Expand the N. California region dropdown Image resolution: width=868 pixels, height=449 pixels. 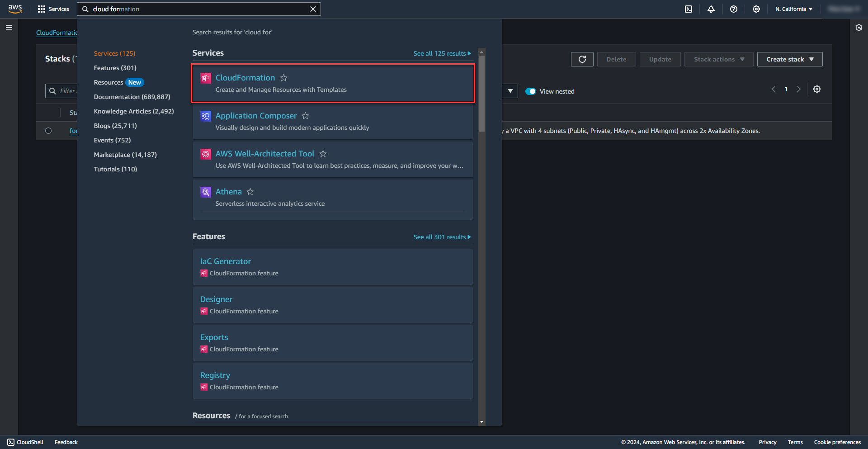[794, 9]
